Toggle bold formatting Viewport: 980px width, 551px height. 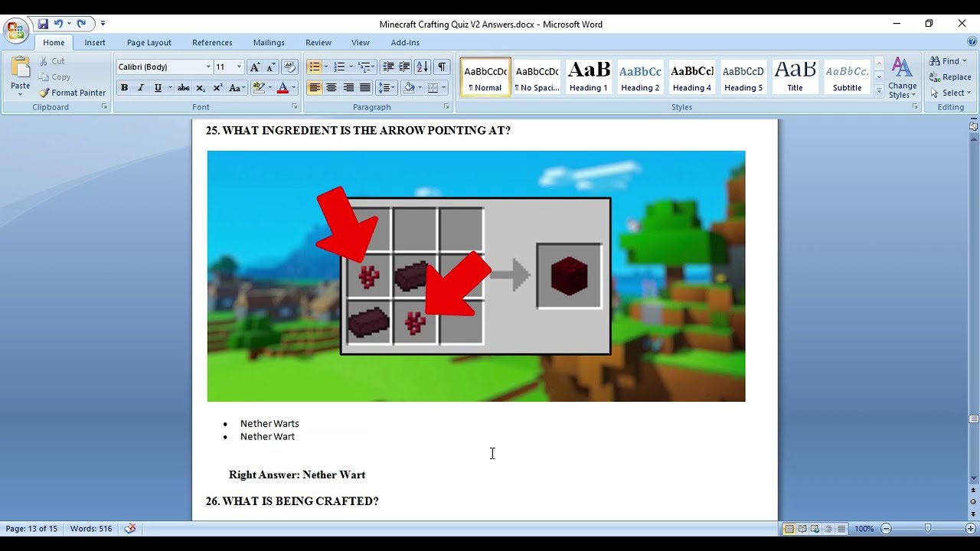[124, 88]
